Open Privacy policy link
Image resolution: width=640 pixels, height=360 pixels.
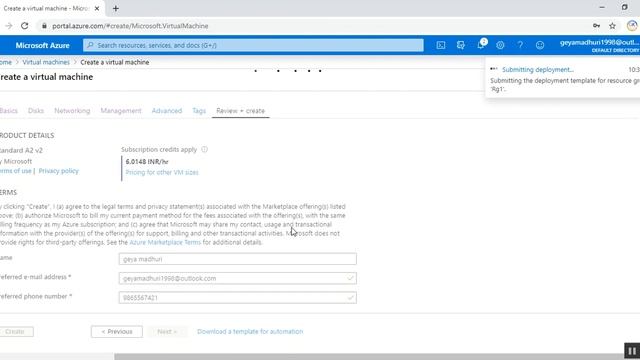pos(58,171)
